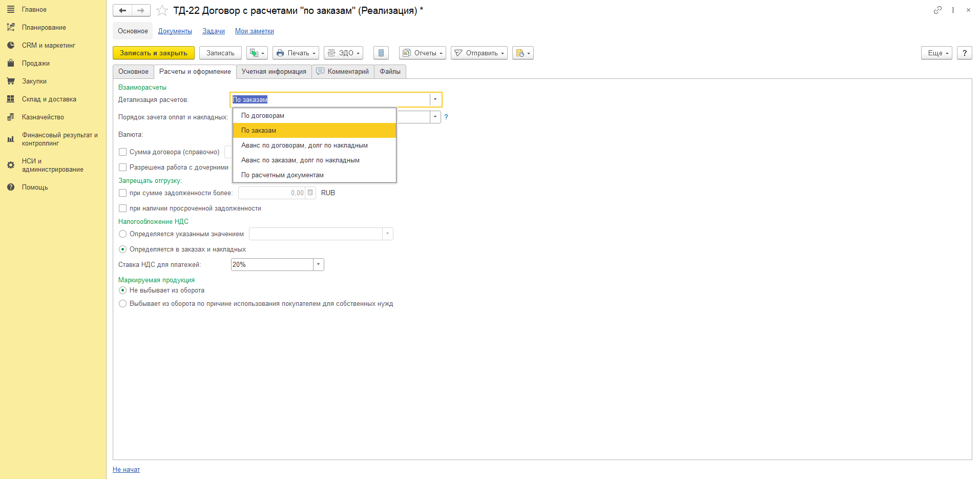Check Разрешена работа с дочерними option
The width and height of the screenshot is (980, 479).
(122, 168)
